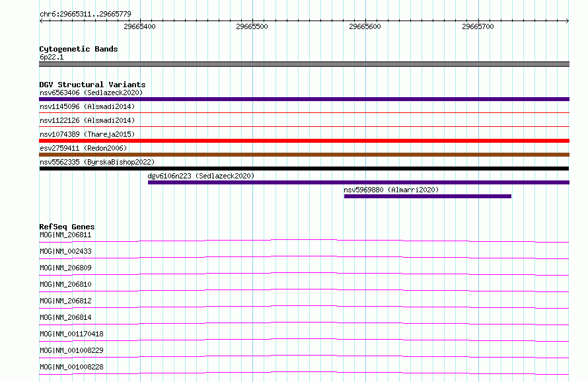This screenshot has width=588, height=382.
Task: Click the magenta intron line of MOG|NM_001008228
Action: click(x=304, y=372)
